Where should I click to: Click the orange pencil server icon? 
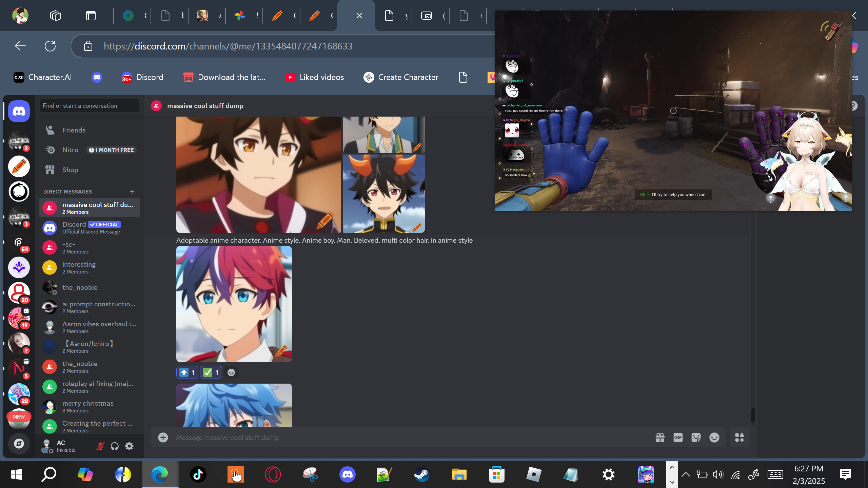[19, 166]
